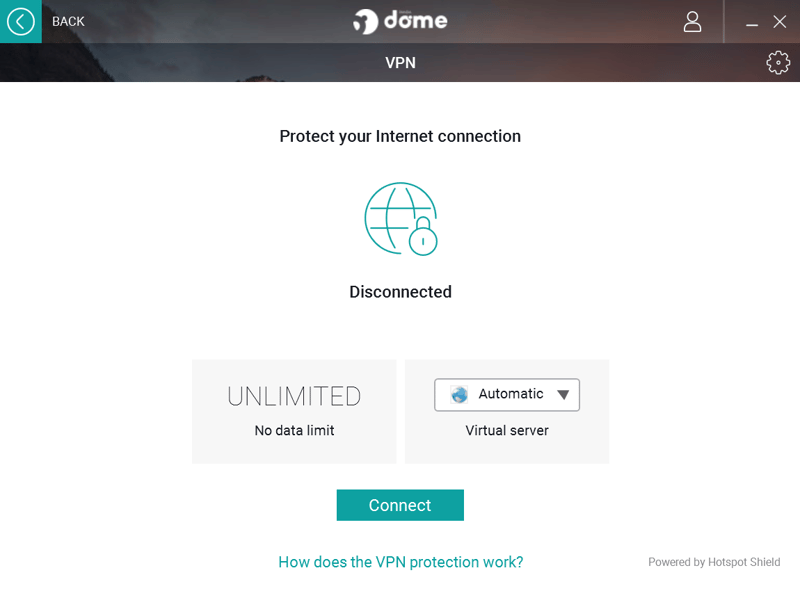Click the globe icon in server selector
The width and height of the screenshot is (800, 591).
tap(459, 395)
